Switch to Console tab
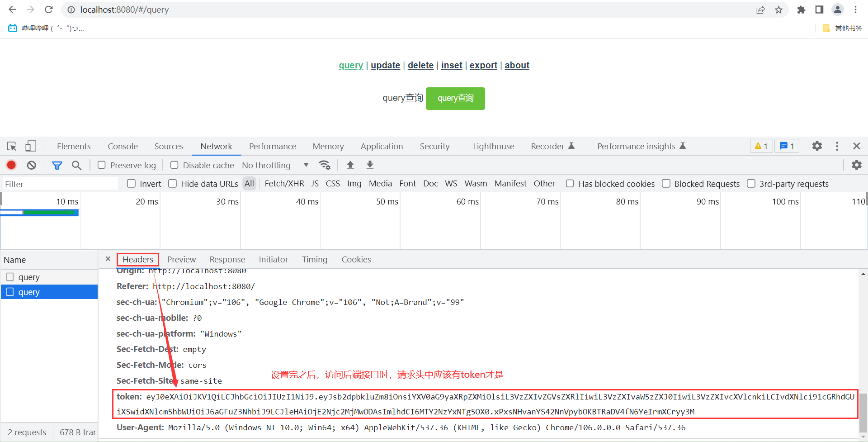This screenshot has height=442, width=868. [x=123, y=146]
